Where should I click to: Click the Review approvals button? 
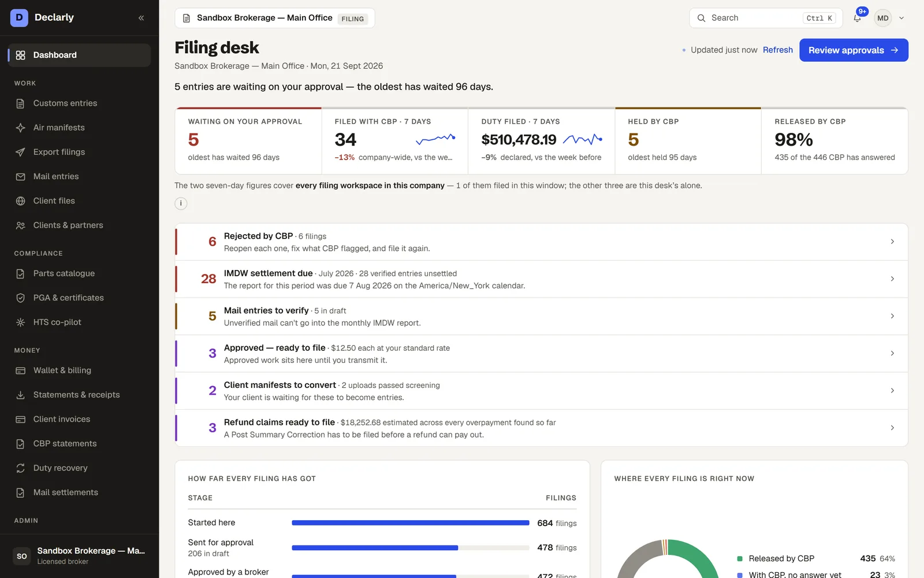(x=854, y=50)
